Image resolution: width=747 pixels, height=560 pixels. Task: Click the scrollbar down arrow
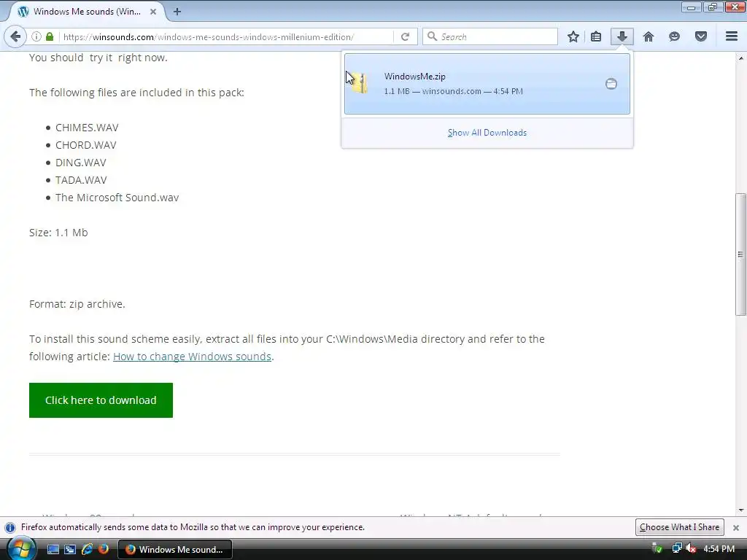(740, 510)
